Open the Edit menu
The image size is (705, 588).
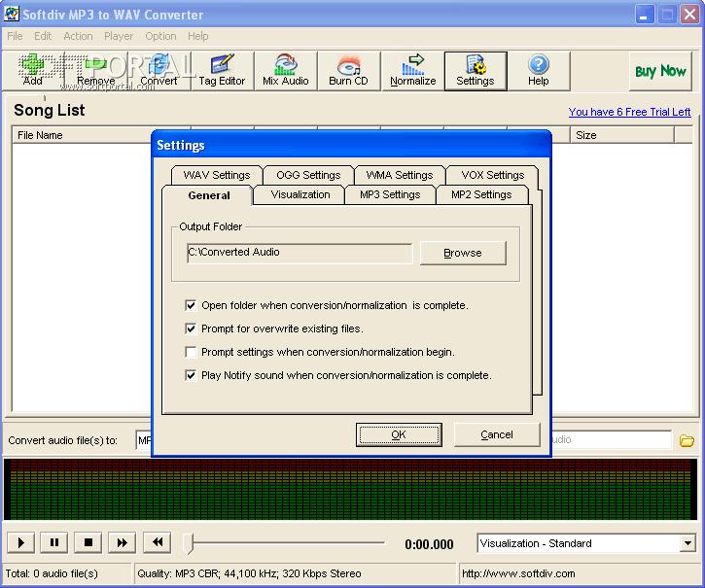[x=43, y=36]
